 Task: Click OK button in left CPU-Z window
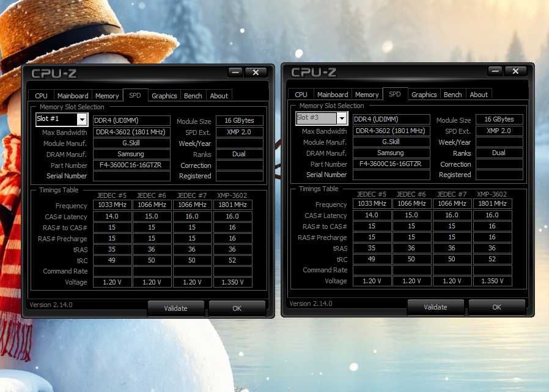tap(237, 308)
